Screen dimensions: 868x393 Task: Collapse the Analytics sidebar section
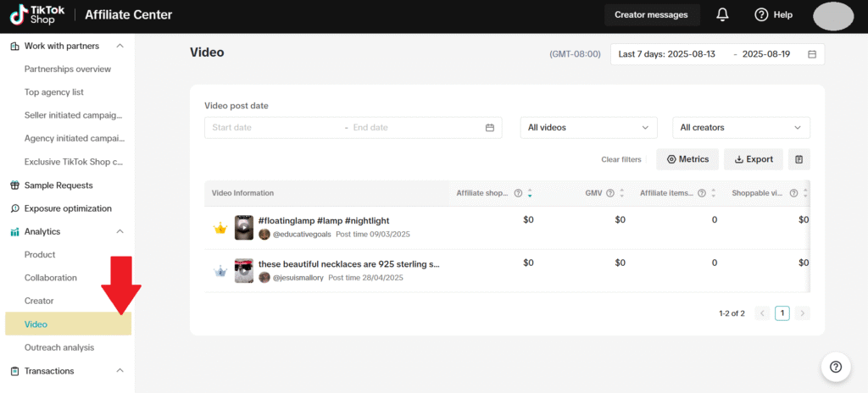pyautogui.click(x=120, y=231)
